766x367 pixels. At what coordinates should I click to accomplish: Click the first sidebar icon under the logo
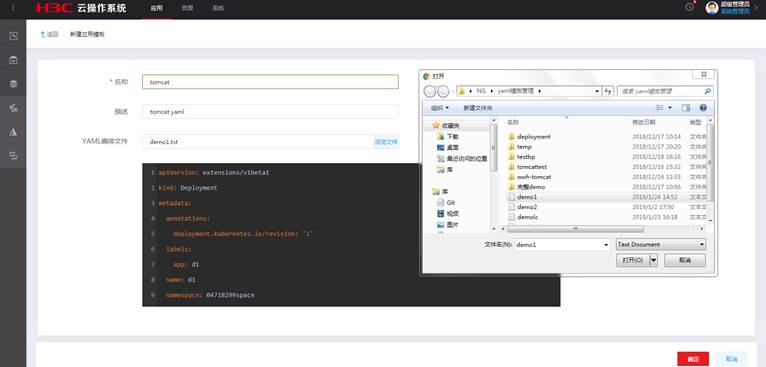[13, 36]
